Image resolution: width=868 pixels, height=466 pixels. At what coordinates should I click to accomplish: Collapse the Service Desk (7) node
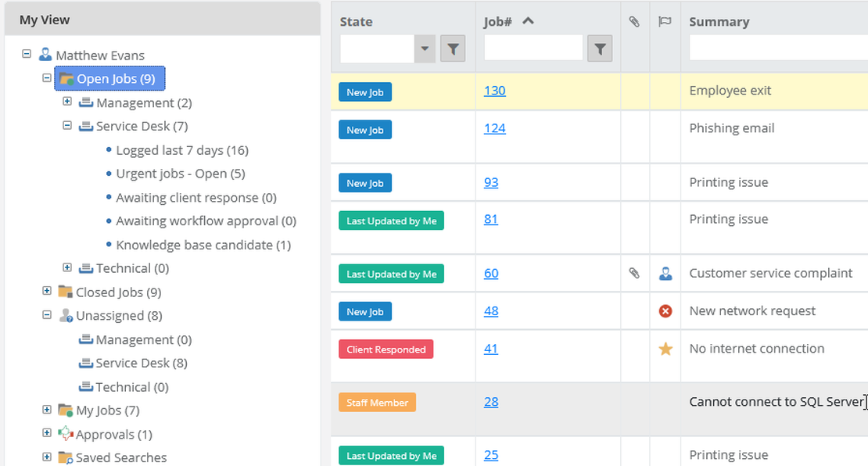(x=67, y=125)
